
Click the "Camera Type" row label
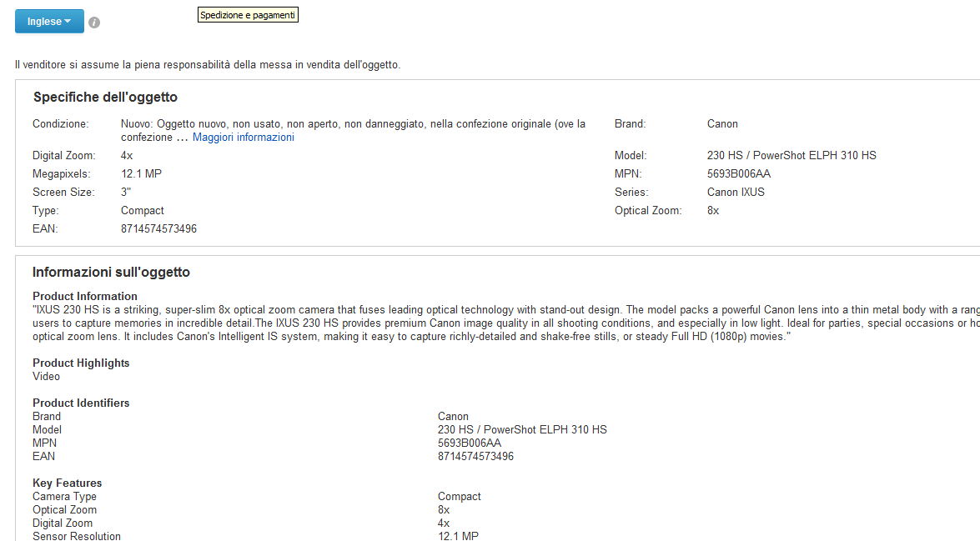coord(64,497)
